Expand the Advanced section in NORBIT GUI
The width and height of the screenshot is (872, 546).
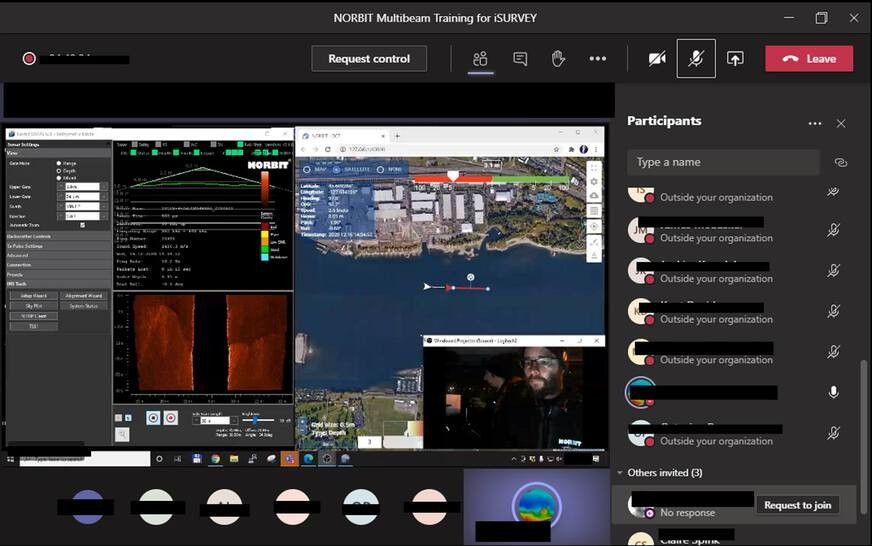click(58, 255)
